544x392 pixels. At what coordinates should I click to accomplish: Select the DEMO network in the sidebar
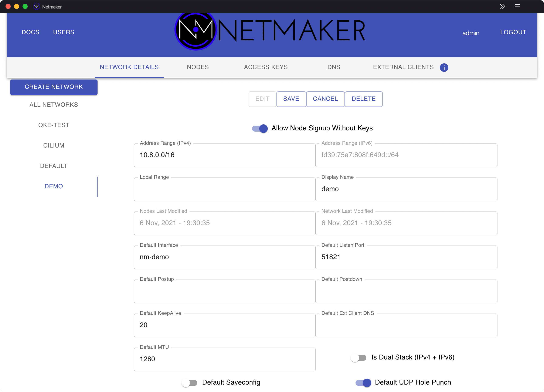[54, 186]
